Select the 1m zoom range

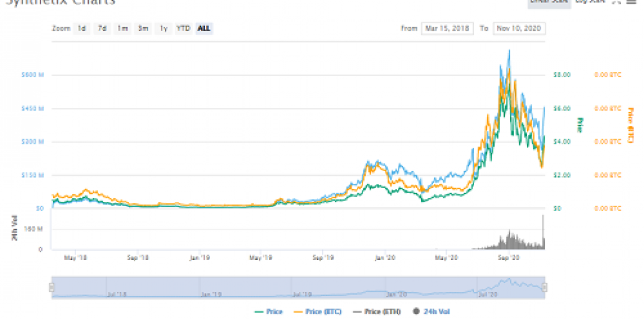click(x=122, y=28)
